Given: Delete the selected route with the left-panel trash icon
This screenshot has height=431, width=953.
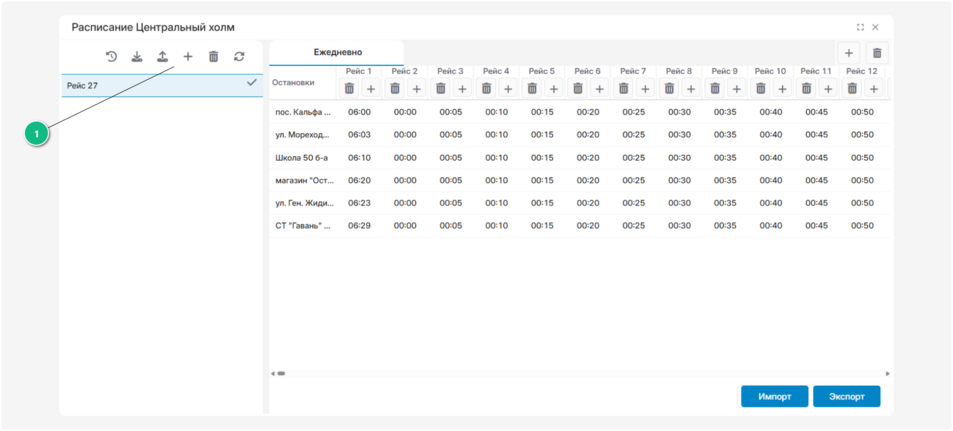Looking at the screenshot, I should tap(213, 57).
